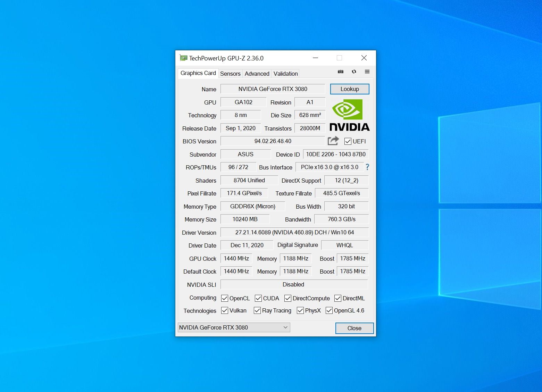This screenshot has width=542, height=392.
Task: Close the GPU-Z window with X
Action: 364,58
